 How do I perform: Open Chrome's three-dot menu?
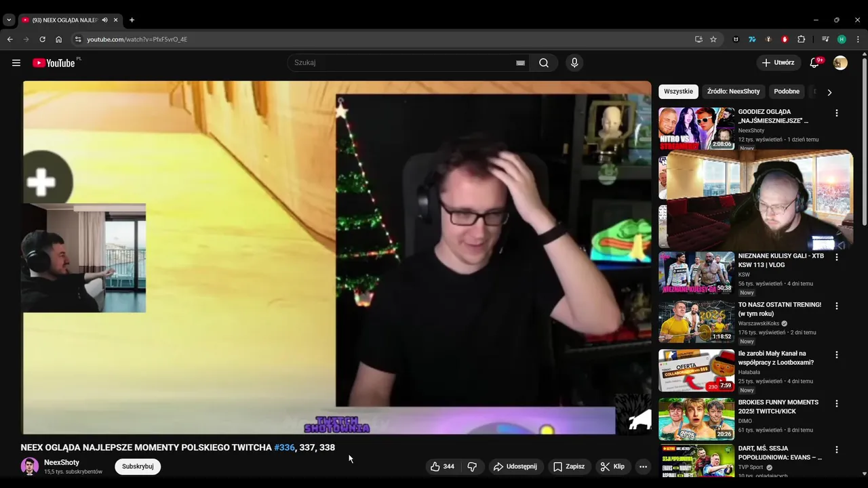[x=858, y=39]
